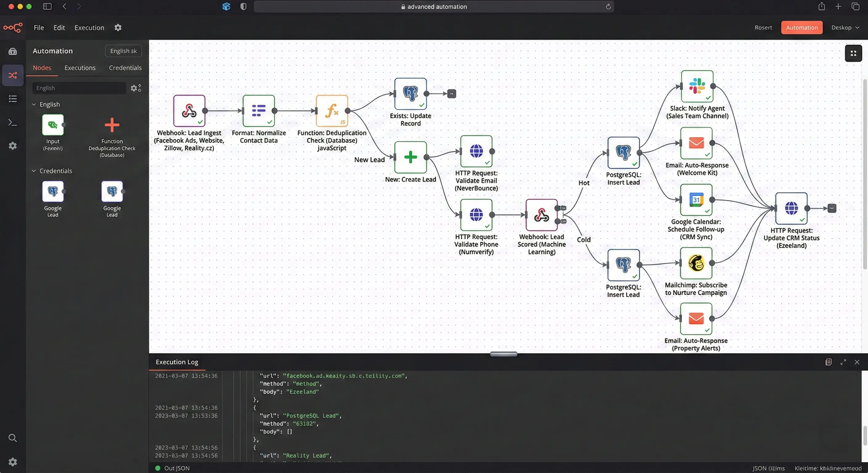The image size is (868, 473).
Task: Click the Webhook Lead Ingest node icon
Action: coord(189,111)
